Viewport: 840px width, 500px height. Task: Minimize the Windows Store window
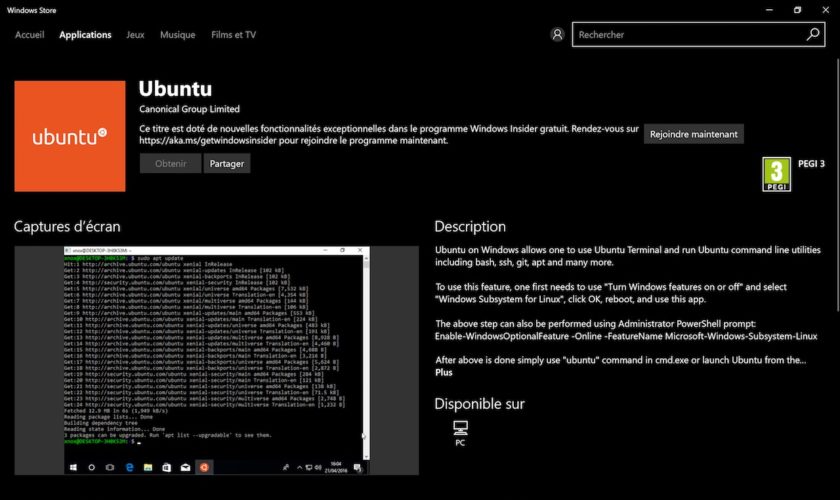[769, 10]
